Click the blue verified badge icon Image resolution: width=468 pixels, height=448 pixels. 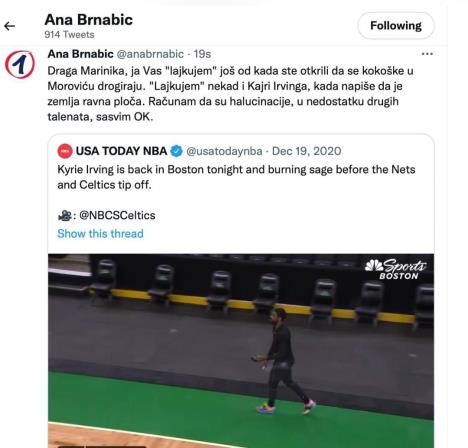tap(176, 151)
